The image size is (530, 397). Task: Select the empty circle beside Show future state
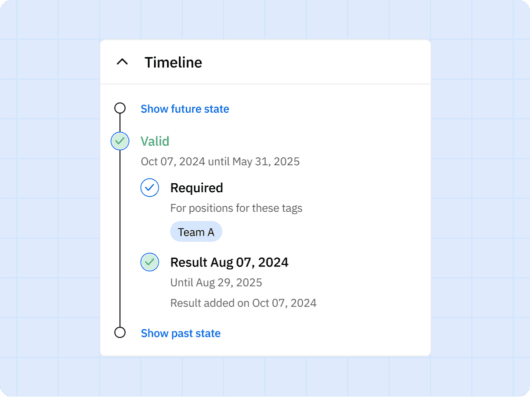tap(120, 108)
